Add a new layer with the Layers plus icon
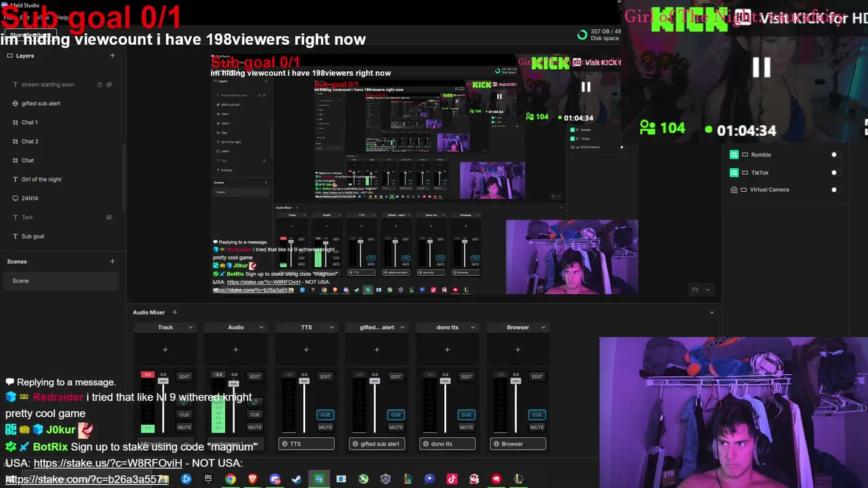 (113, 56)
